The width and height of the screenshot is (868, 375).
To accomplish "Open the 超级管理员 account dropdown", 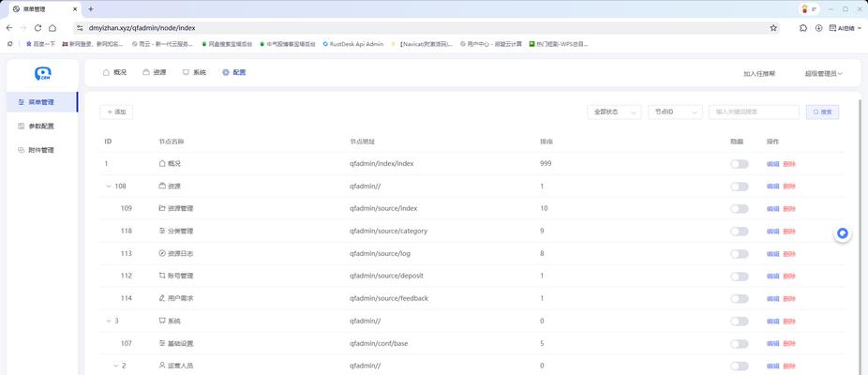I will [x=824, y=73].
